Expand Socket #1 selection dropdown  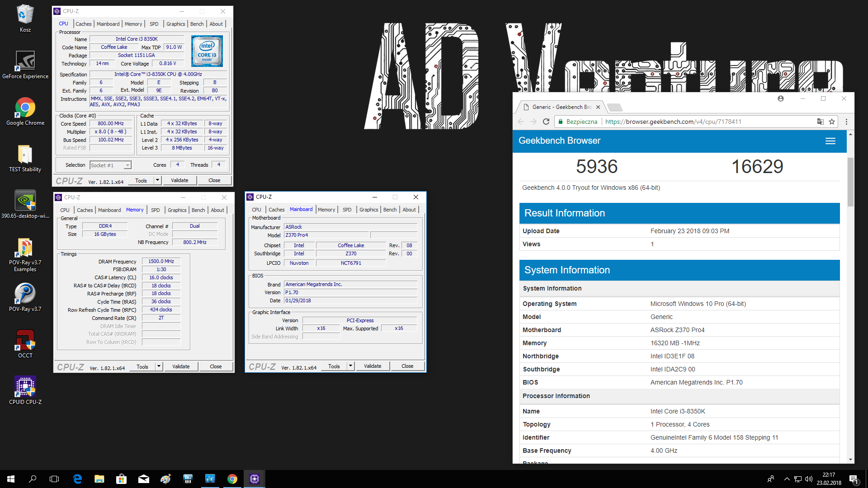[127, 165]
